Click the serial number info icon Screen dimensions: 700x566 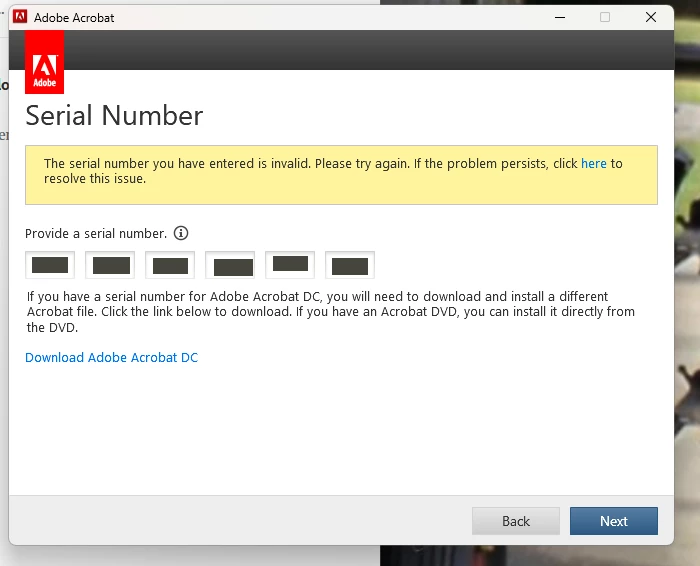click(x=181, y=233)
